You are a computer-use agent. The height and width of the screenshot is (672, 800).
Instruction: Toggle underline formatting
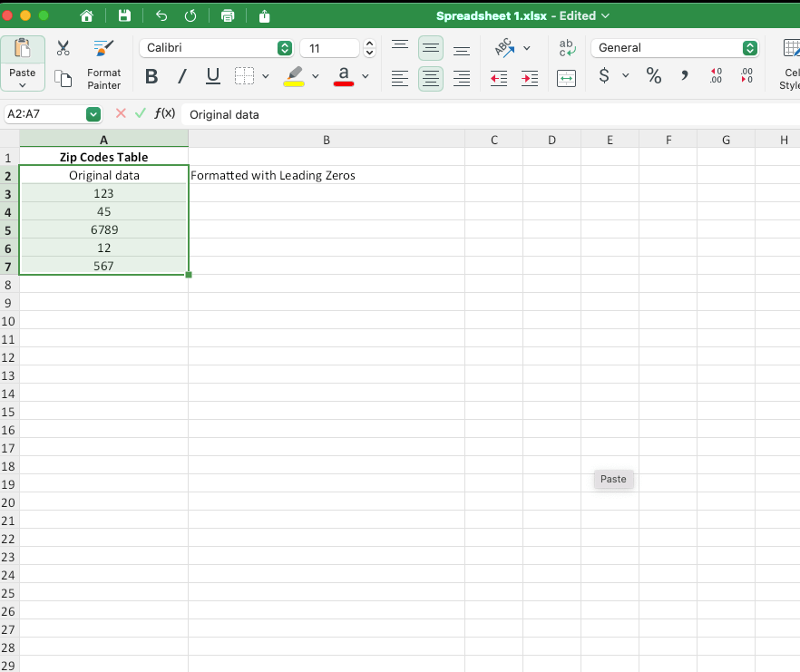[212, 76]
